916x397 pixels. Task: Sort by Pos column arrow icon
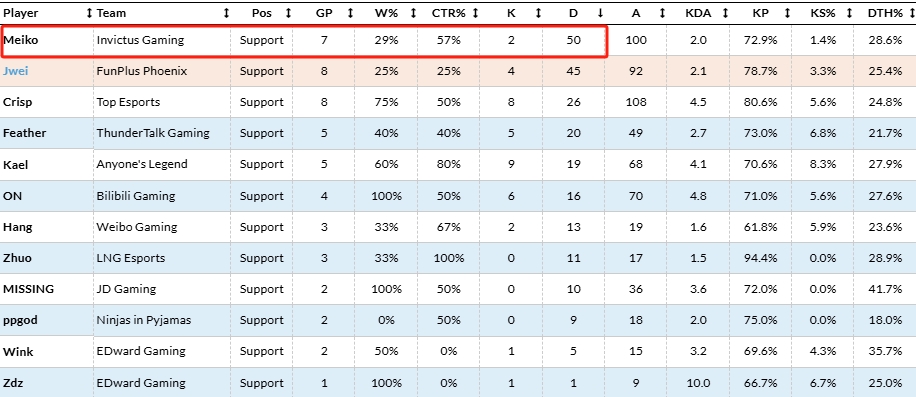point(289,13)
